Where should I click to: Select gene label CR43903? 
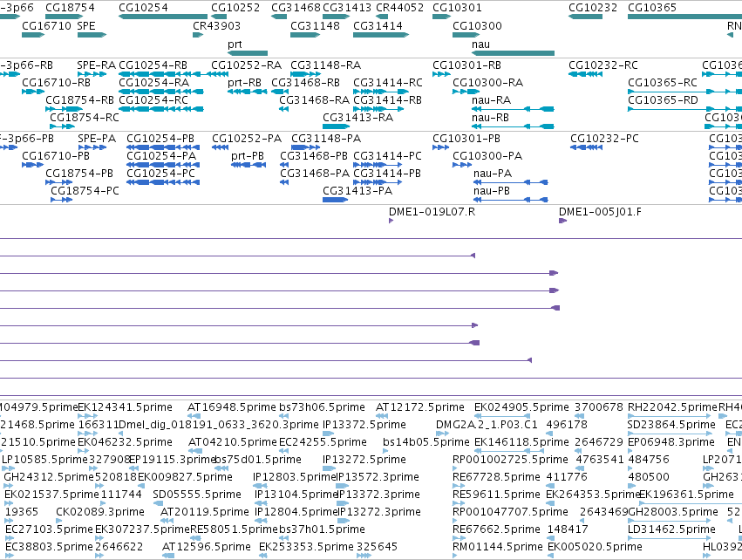217,25
